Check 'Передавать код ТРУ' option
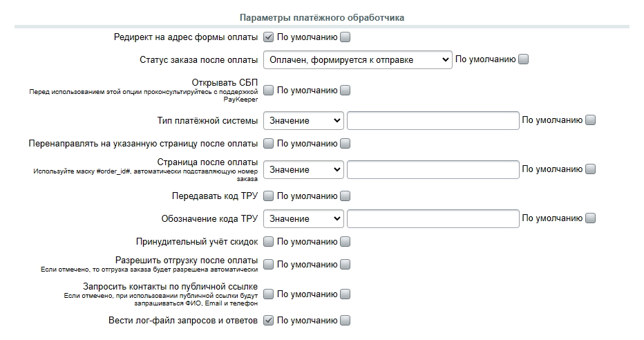Screen dimensions: 644x340 pyautogui.click(x=269, y=196)
